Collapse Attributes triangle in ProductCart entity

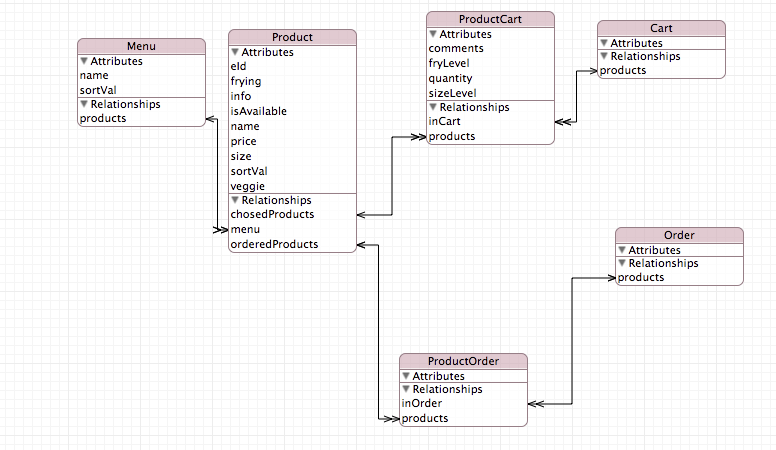click(x=433, y=34)
